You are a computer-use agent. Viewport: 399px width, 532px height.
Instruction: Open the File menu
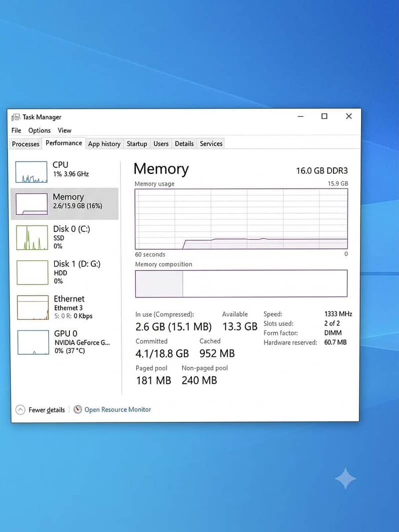(16, 130)
